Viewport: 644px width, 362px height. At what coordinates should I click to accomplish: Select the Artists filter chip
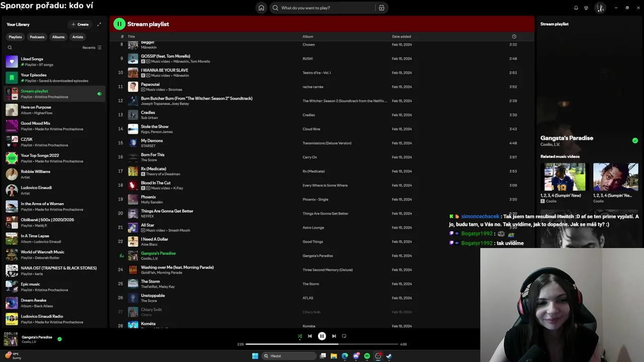pos(77,37)
